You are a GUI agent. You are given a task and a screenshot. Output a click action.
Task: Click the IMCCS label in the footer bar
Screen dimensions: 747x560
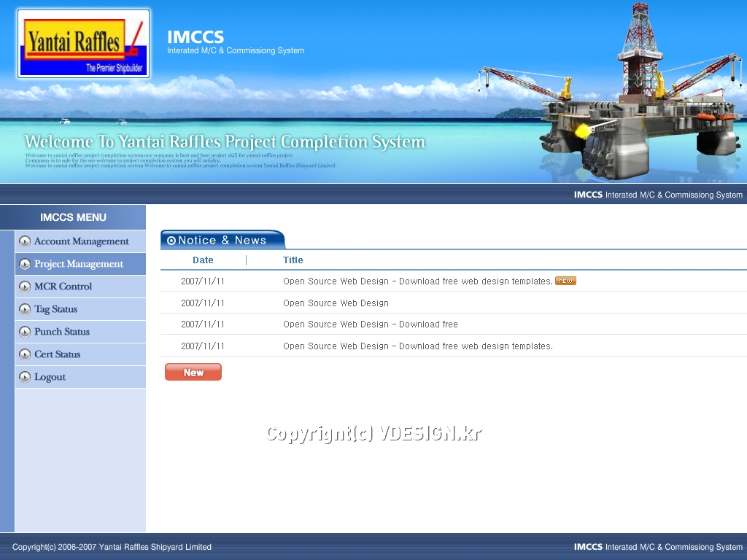589,547
